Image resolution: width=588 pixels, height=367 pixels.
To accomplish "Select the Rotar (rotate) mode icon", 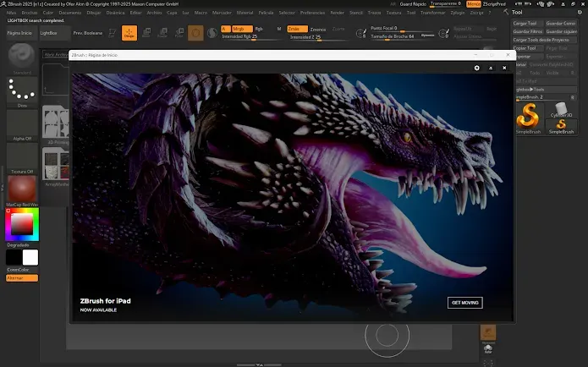I will pyautogui.click(x=179, y=33).
